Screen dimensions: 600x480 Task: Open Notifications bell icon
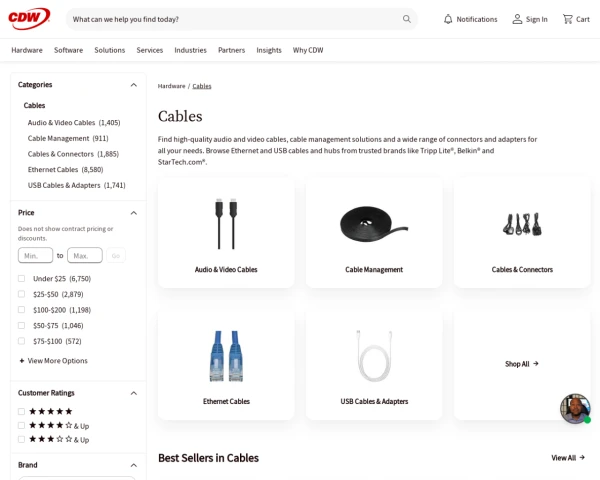[448, 19]
